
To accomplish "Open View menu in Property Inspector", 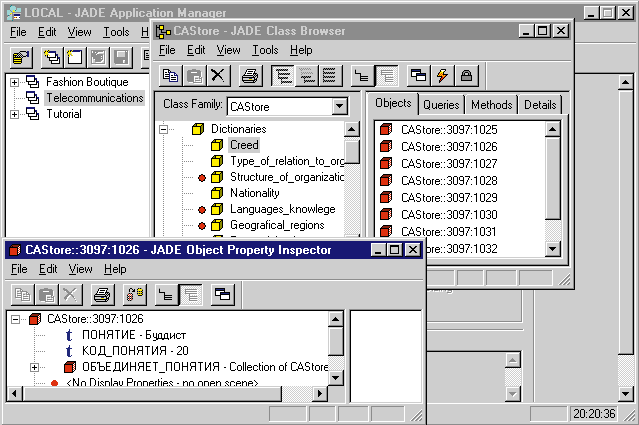I will pos(80,269).
